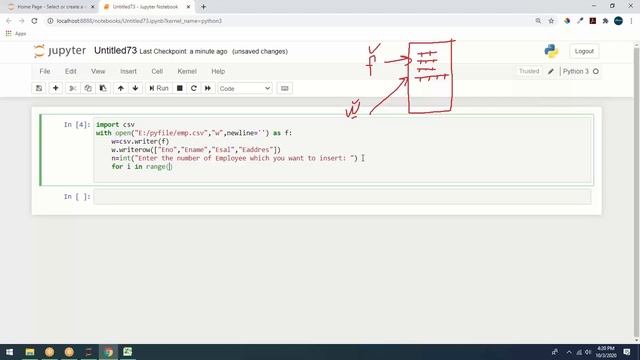
Task: Click inside the In [4] code cell
Action: pyautogui.click(x=342, y=150)
